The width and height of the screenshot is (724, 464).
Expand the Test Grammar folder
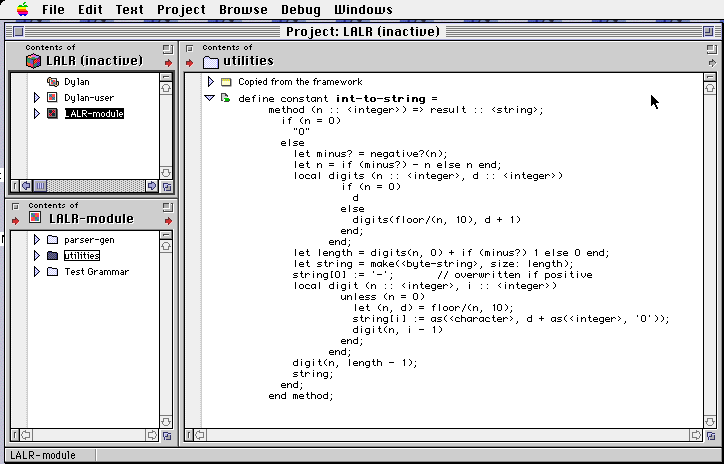pos(37,271)
